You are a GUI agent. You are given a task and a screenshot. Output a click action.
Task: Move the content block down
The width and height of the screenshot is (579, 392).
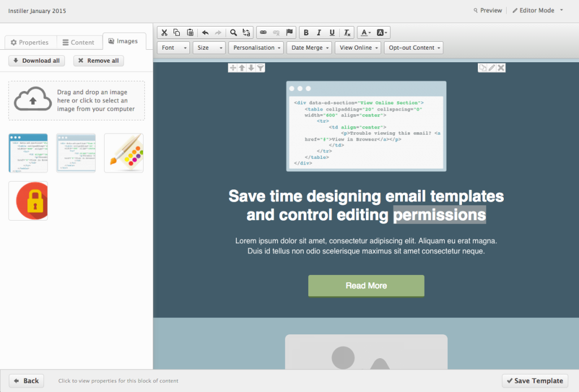[x=251, y=68]
